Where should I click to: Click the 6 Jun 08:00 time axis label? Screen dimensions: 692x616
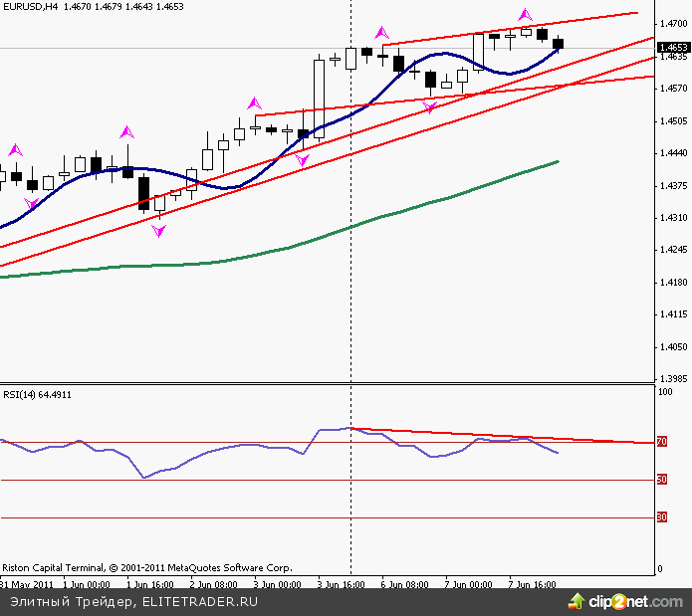(x=405, y=585)
